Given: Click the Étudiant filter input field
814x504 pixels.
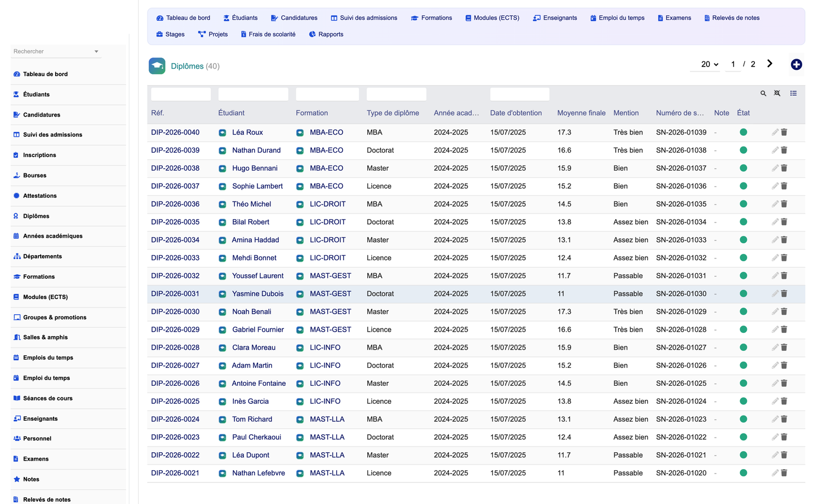Looking at the screenshot, I should point(253,94).
